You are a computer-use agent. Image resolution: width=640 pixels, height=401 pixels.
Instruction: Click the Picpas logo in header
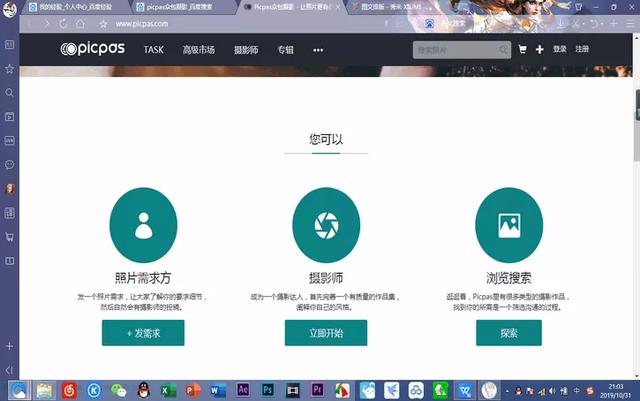(x=95, y=49)
